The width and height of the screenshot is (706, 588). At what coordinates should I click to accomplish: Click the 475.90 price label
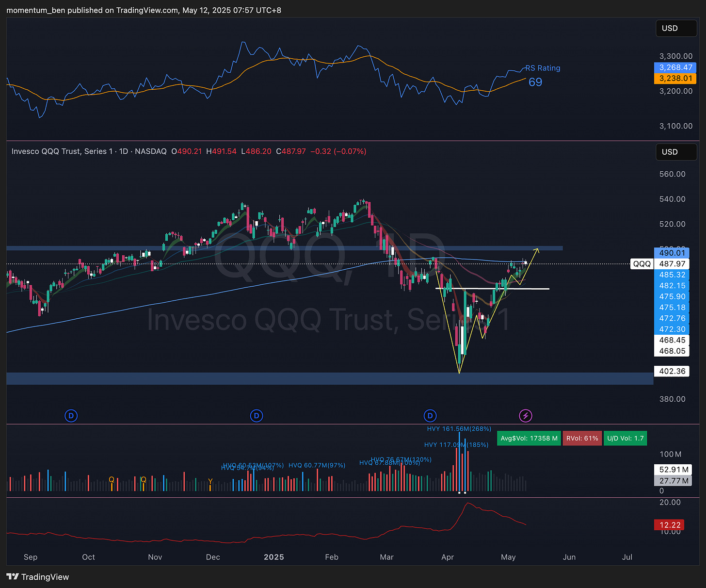click(672, 296)
